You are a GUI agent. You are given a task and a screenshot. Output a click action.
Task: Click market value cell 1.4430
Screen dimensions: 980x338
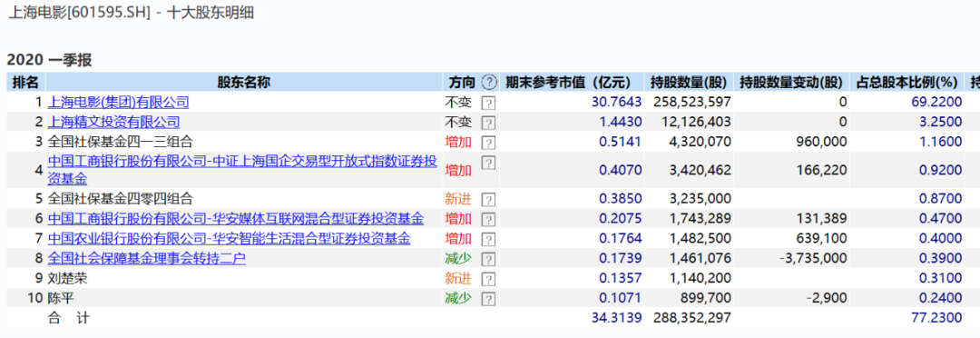[x=620, y=122]
